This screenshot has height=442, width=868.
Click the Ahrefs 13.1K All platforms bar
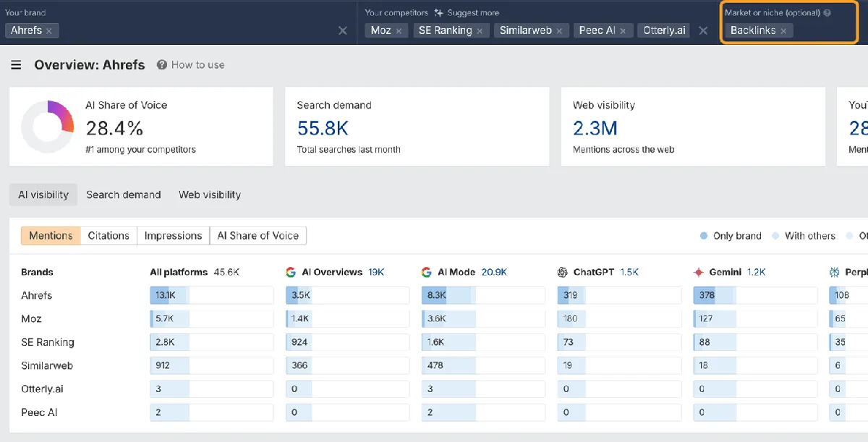(x=212, y=295)
